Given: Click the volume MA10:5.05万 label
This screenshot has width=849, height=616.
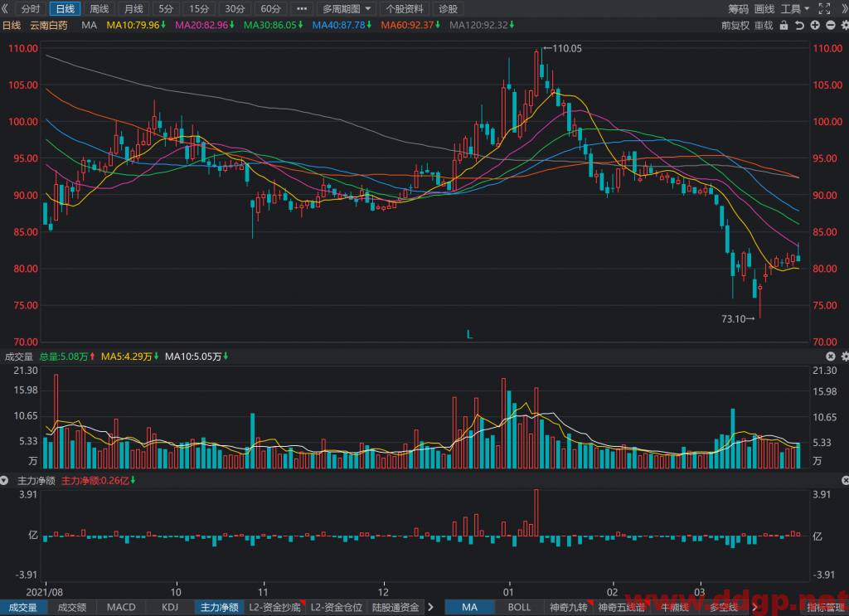Looking at the screenshot, I should tap(196, 357).
